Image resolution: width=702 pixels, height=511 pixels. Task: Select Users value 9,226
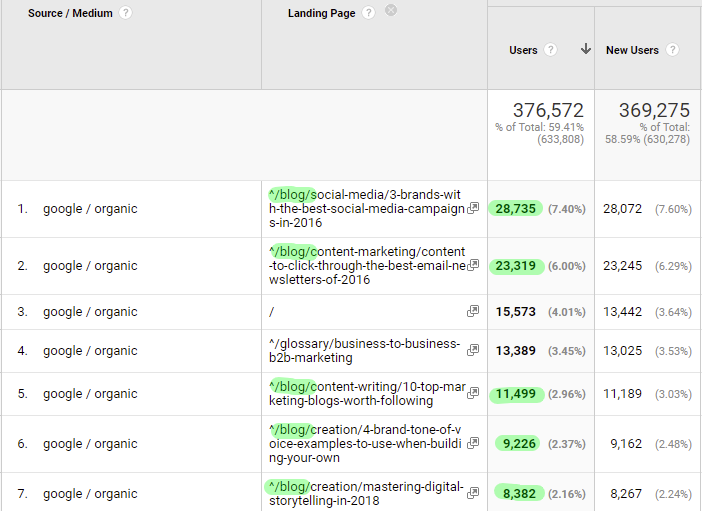(519, 444)
